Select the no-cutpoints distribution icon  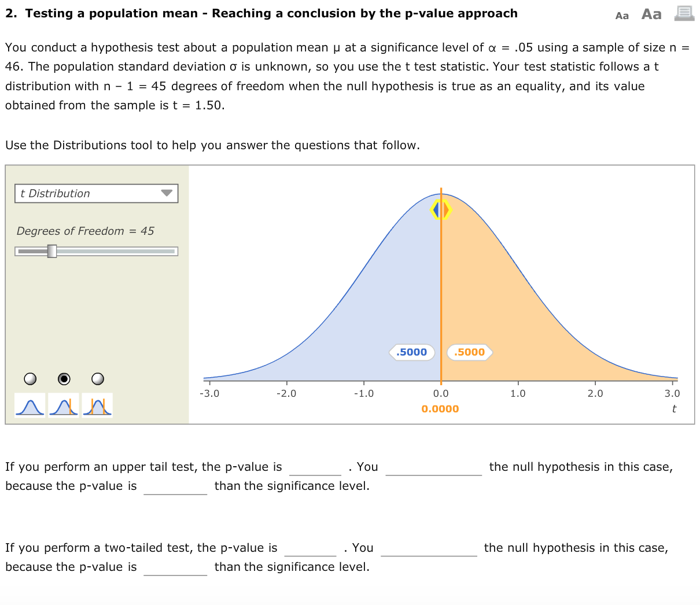[30, 405]
